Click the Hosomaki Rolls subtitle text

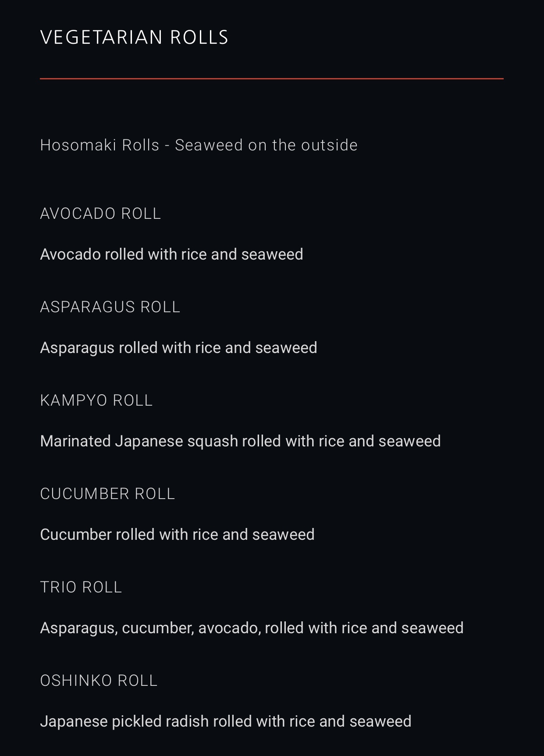(199, 145)
